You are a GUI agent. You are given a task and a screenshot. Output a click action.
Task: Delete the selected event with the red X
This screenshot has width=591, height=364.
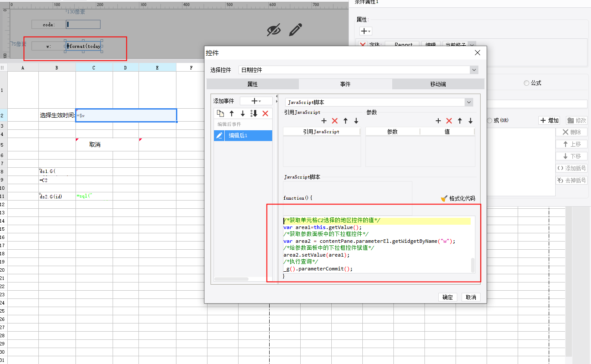click(265, 113)
